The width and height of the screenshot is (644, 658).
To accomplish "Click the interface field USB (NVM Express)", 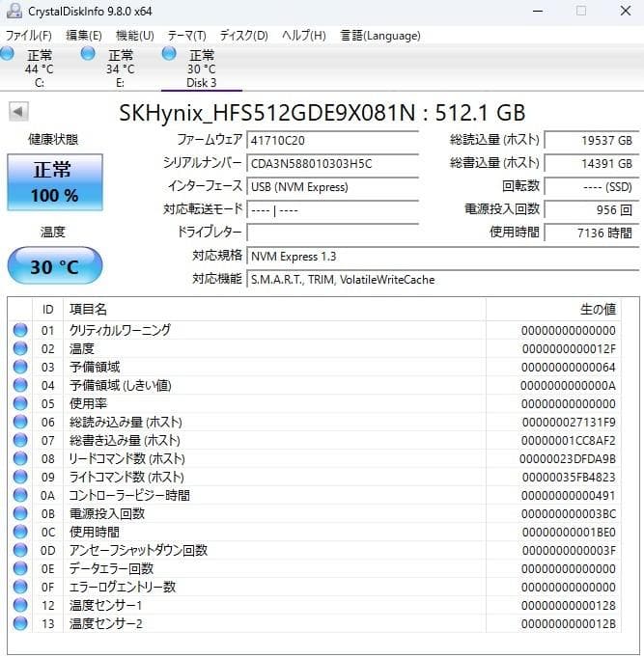I will 333,187.
